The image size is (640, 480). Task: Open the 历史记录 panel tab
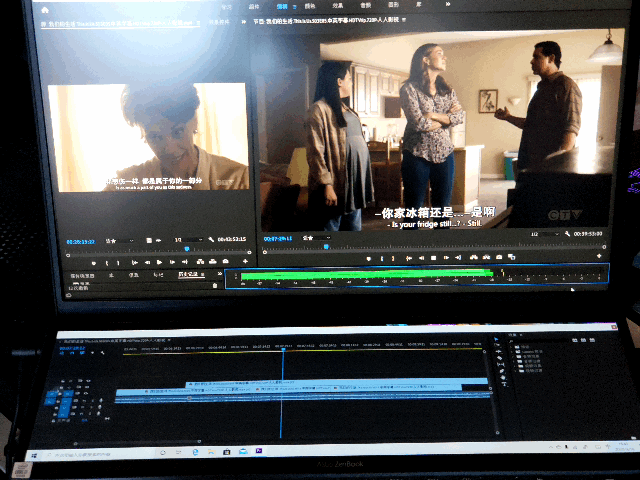point(188,274)
